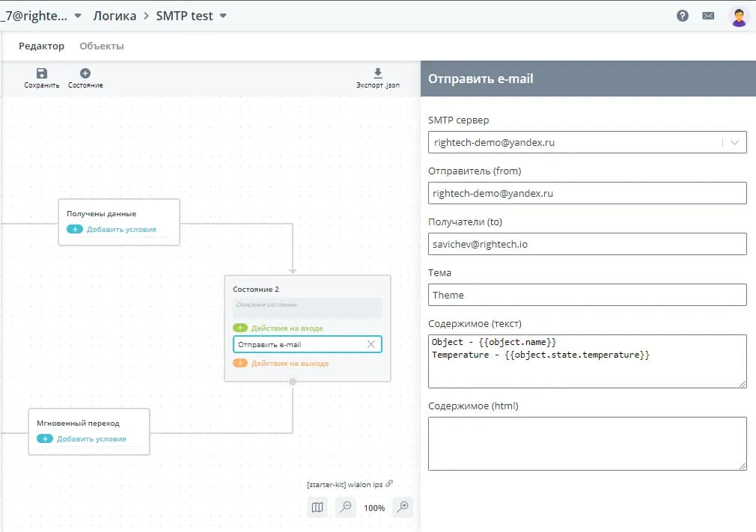Click the Сохранить save icon
This screenshot has width=756, height=532.
tap(41, 73)
